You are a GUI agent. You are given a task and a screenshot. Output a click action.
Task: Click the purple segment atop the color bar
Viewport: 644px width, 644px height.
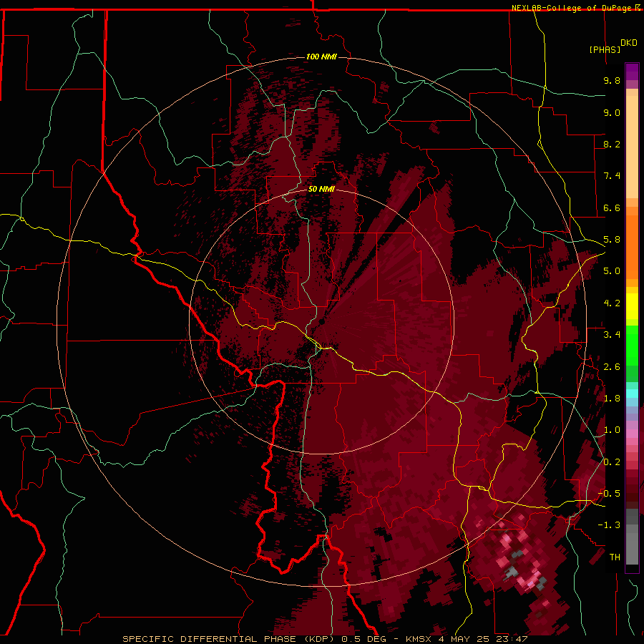(x=632, y=72)
